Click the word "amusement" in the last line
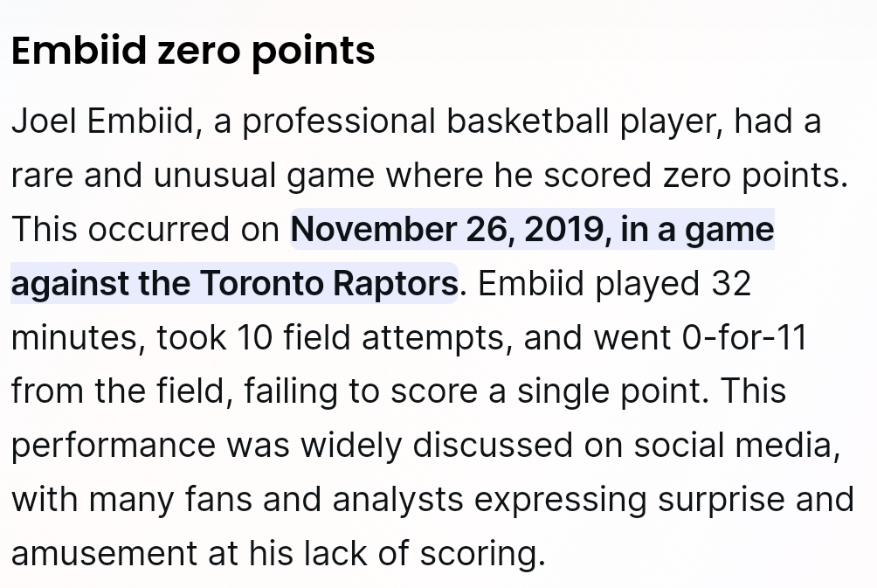Viewport: 877px width, 588px height. click(x=104, y=554)
